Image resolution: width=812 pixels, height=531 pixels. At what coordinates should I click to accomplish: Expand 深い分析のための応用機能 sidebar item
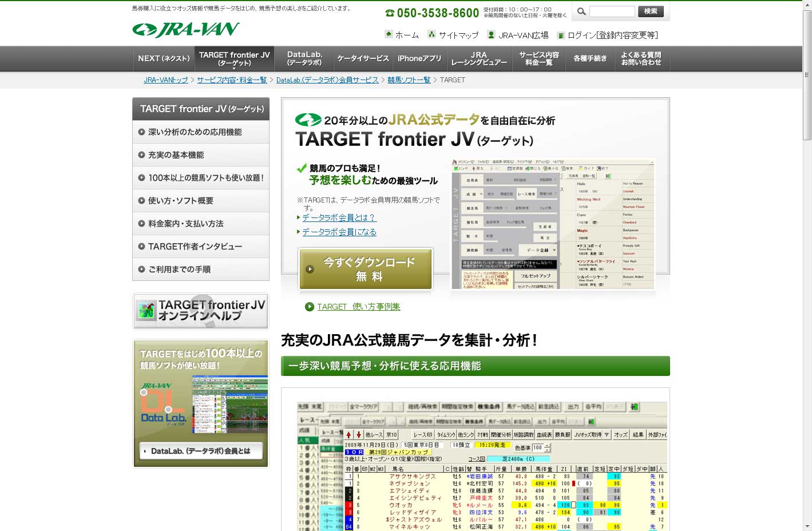click(195, 132)
